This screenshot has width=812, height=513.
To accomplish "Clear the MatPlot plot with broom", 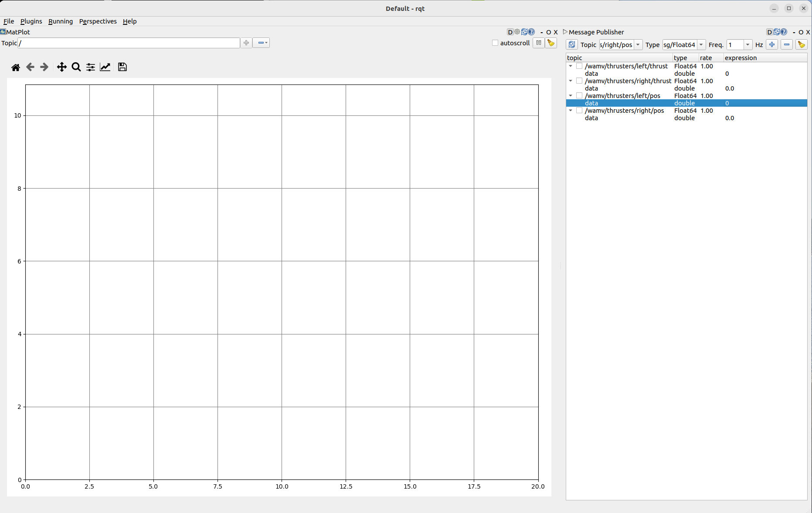I will [x=551, y=43].
